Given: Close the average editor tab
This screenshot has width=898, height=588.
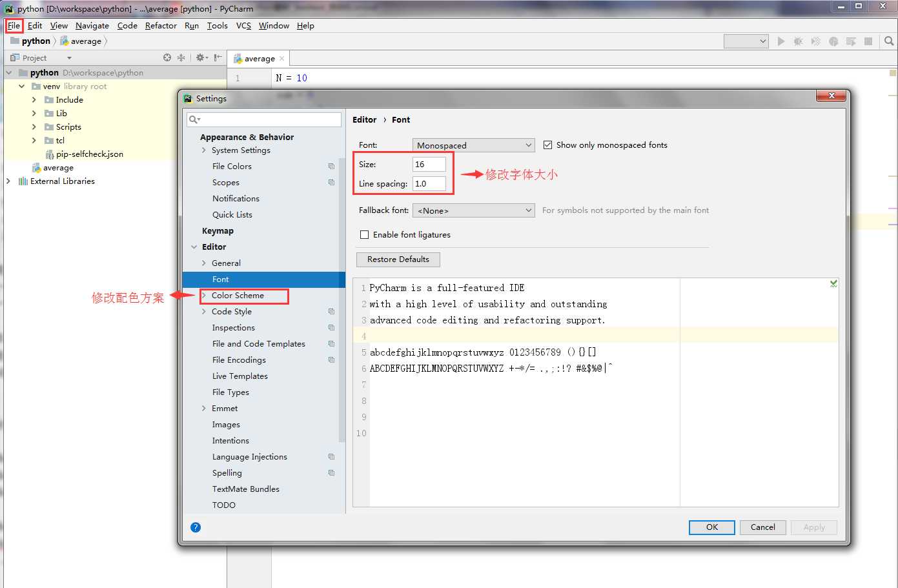Looking at the screenshot, I should click(282, 59).
